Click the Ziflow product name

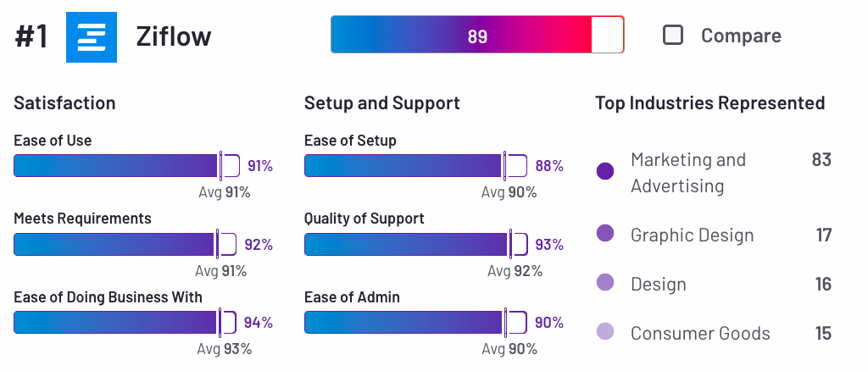coord(174,37)
